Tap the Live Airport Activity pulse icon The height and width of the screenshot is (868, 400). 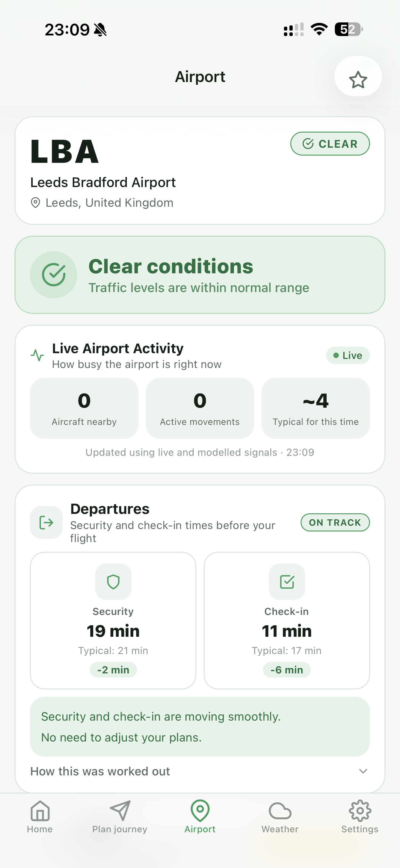pos(38,355)
